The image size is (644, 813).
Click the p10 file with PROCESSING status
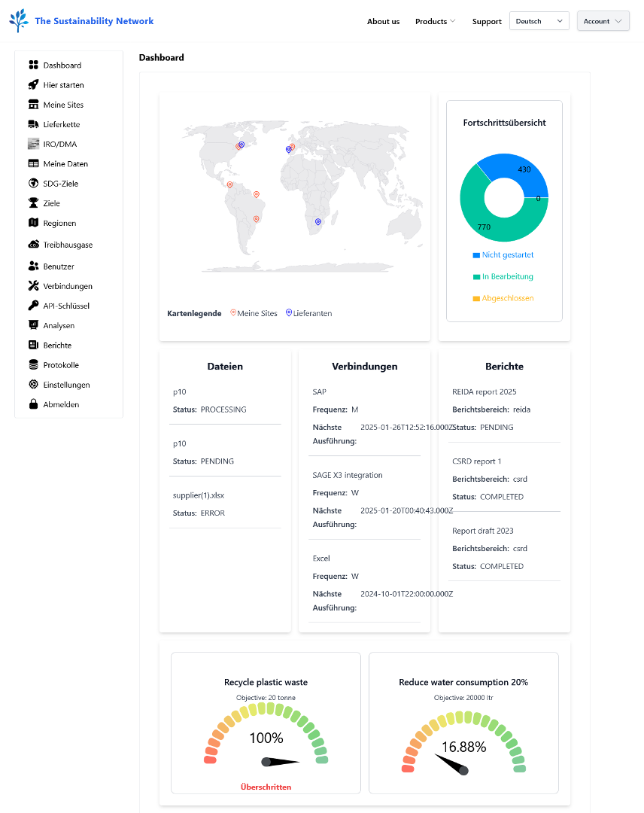tap(179, 392)
